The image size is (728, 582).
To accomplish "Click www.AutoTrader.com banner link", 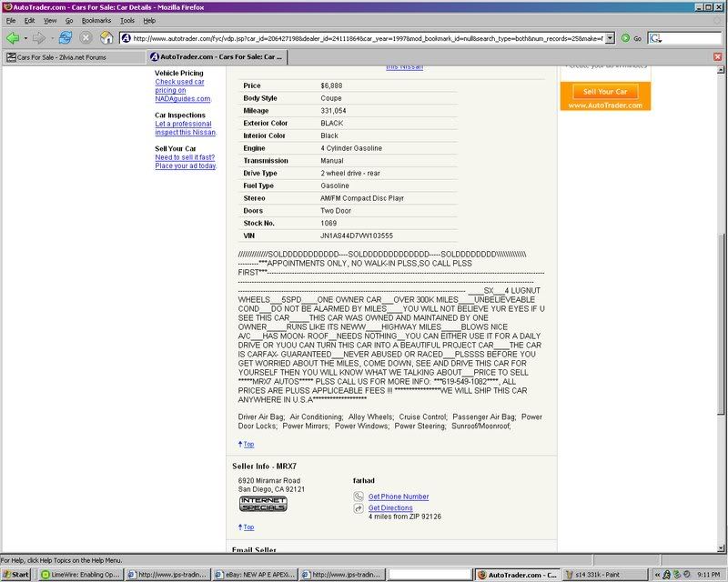I will (x=605, y=105).
